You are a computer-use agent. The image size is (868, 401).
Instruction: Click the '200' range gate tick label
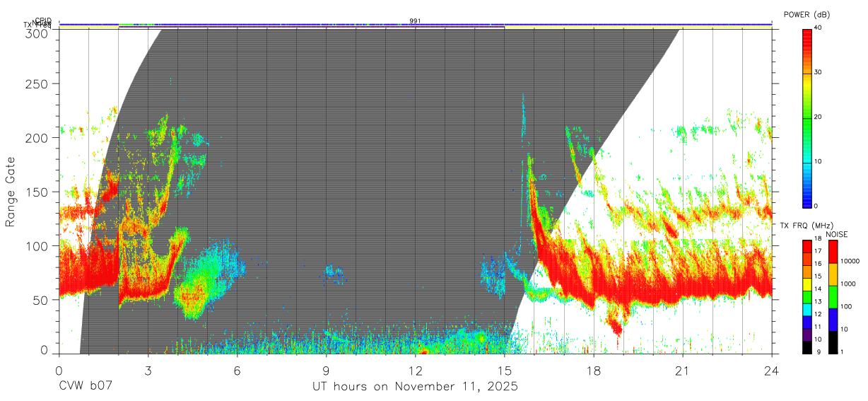pos(38,138)
